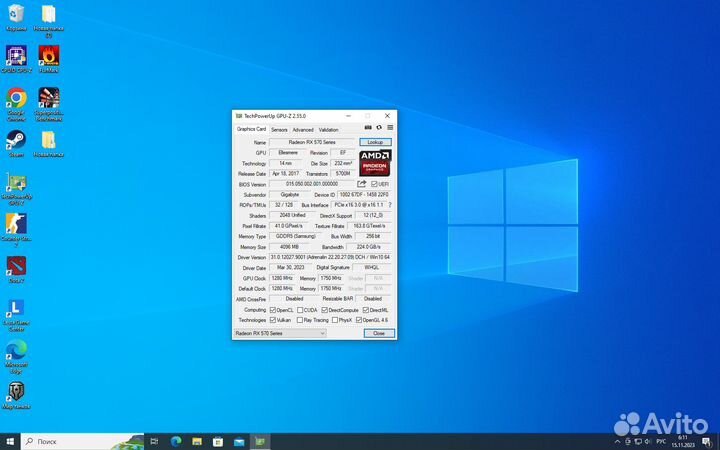Viewport: 720px width, 450px height.
Task: Switch to the Sensors tab
Action: tap(279, 129)
